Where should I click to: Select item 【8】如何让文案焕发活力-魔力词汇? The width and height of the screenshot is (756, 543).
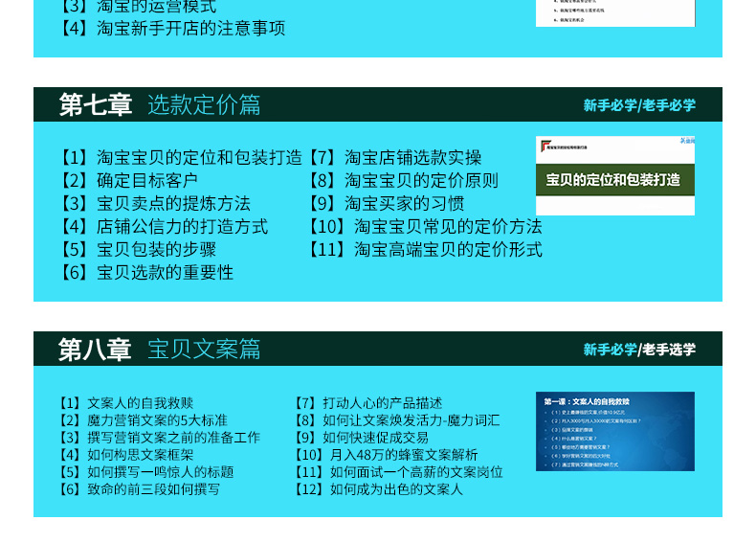(397, 420)
